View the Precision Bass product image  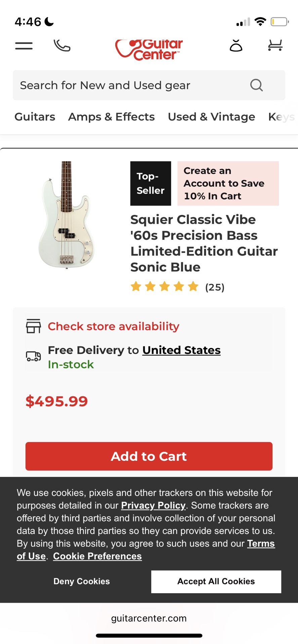(x=67, y=215)
